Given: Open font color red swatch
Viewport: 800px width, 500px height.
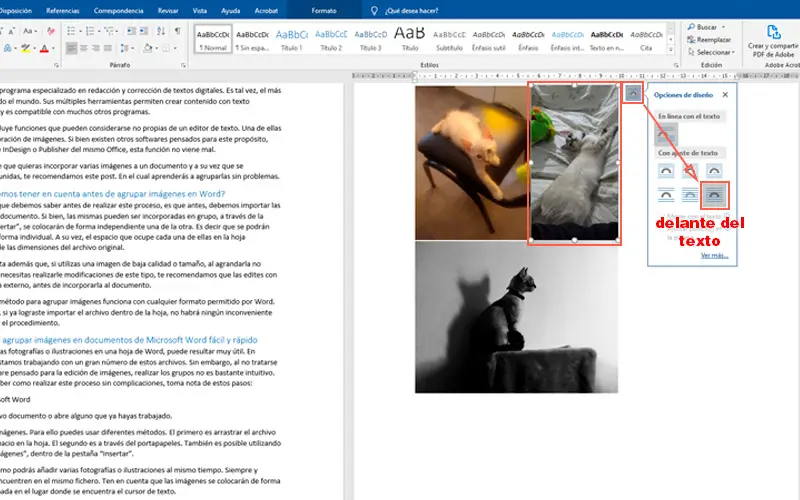Looking at the screenshot, I should (x=43, y=49).
